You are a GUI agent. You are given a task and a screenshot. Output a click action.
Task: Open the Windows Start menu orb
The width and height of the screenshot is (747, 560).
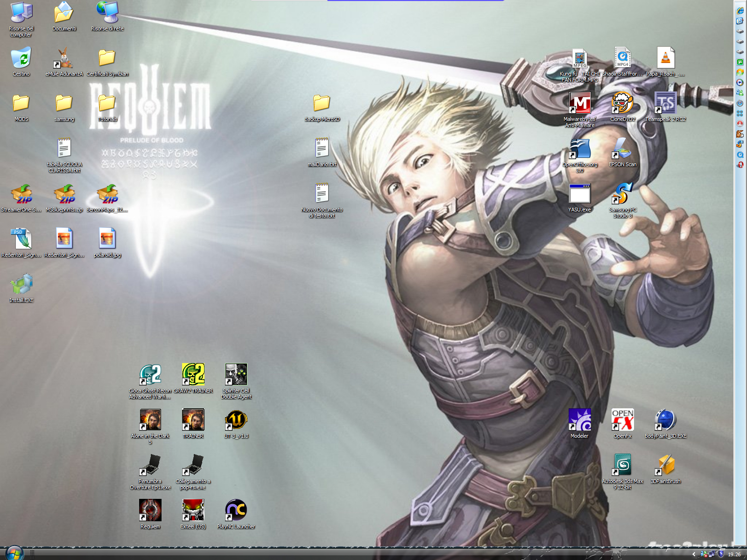(14, 553)
